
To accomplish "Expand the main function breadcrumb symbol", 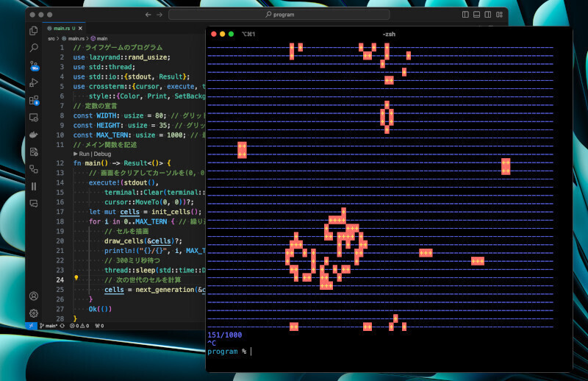I will 101,38.
